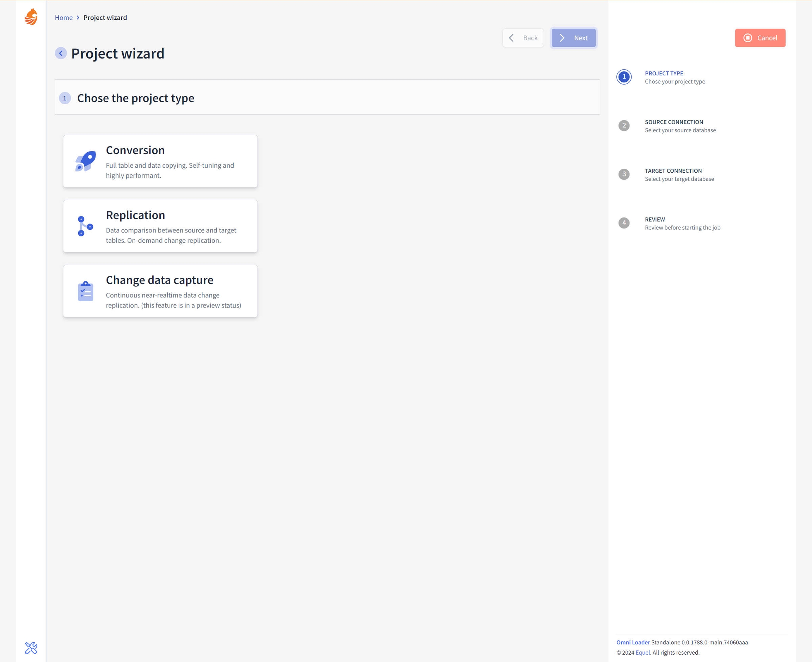Screen dimensions: 812x662
Task: Click the orange bird logo in sidebar
Action: pos(31,17)
